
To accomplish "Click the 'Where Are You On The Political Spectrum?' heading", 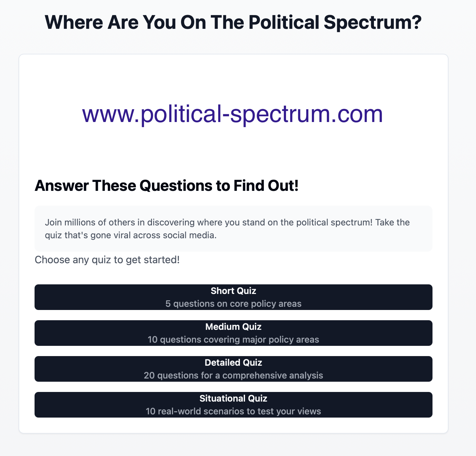I will 233,22.
